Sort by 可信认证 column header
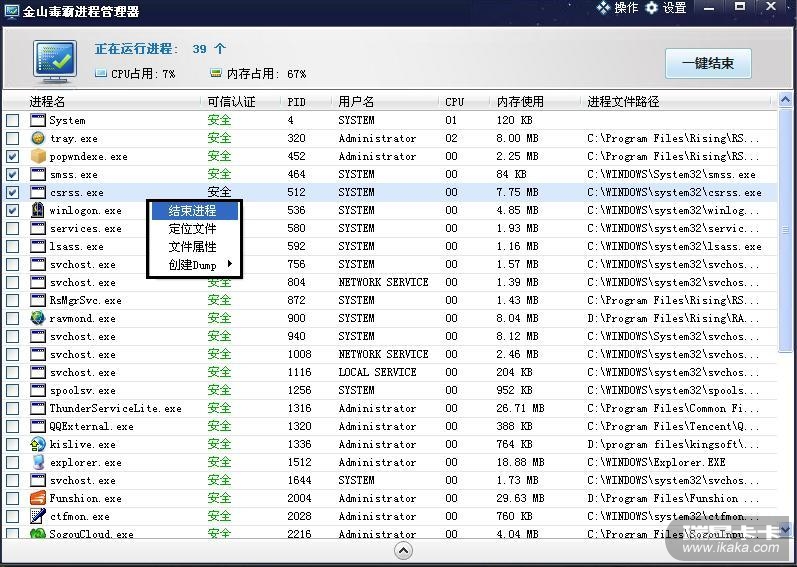The image size is (797, 567). pos(231,102)
